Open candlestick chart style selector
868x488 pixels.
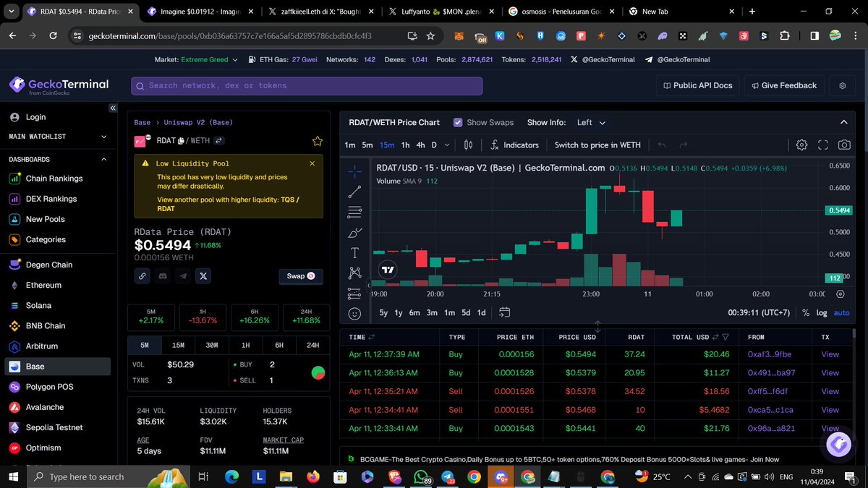click(x=468, y=145)
